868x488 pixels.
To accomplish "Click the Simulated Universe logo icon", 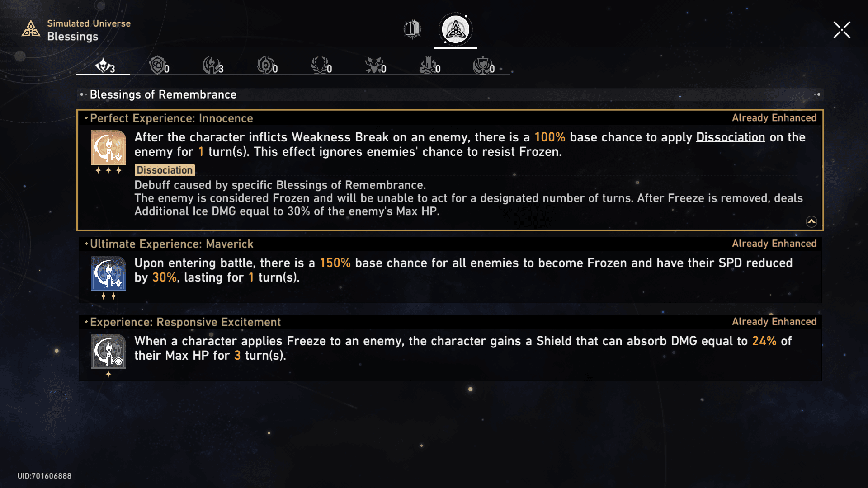I will pyautogui.click(x=31, y=29).
